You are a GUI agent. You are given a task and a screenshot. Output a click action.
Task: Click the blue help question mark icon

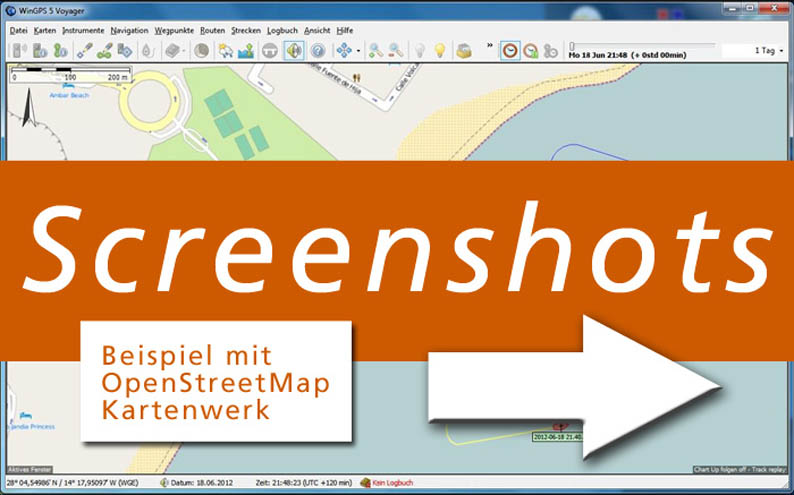tap(318, 50)
